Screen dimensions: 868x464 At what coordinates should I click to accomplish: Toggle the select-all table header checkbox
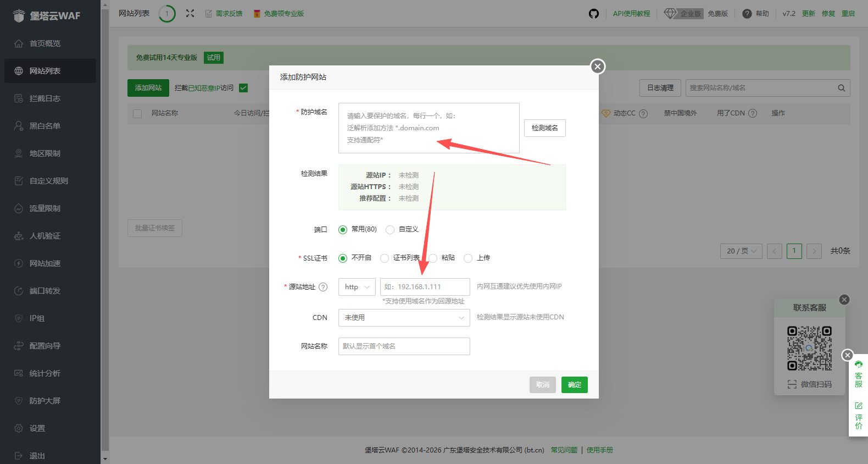pos(137,114)
